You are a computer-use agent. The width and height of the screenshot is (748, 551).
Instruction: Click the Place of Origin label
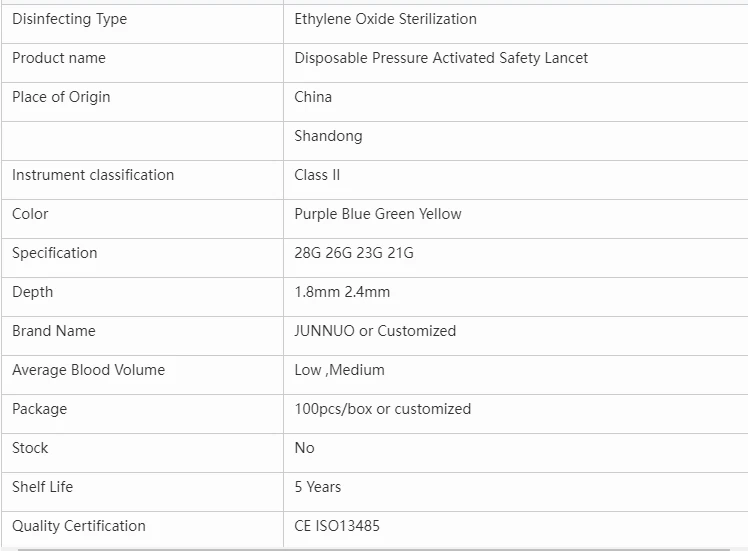[61, 97]
